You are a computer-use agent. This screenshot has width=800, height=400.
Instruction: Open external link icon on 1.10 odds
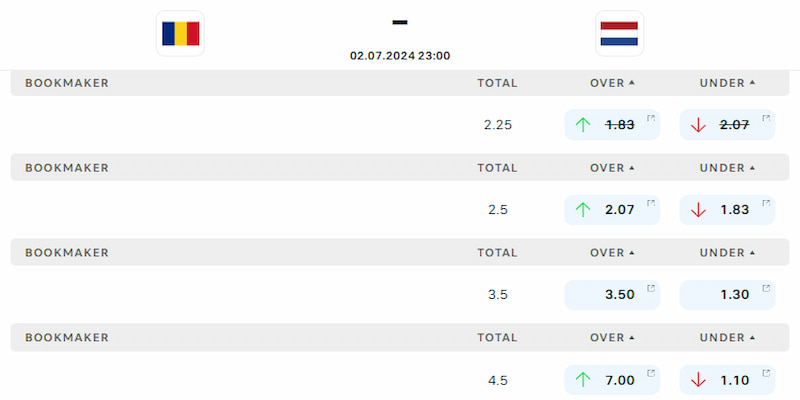[766, 373]
